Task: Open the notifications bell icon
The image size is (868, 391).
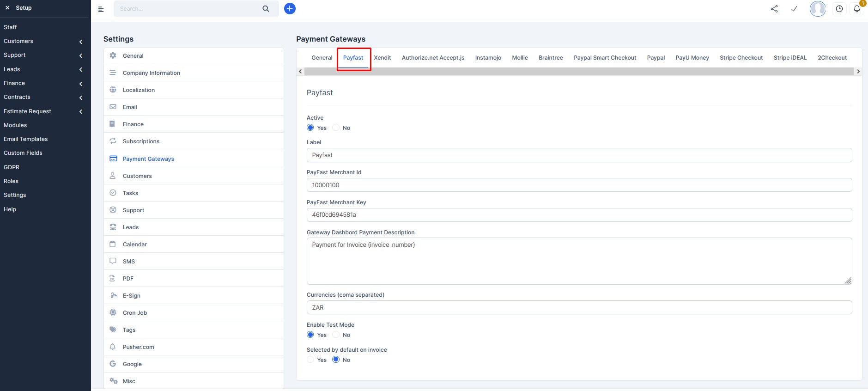Action: (x=857, y=9)
